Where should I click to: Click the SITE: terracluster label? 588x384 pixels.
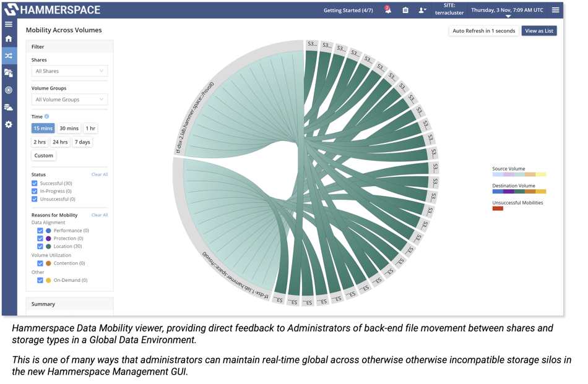pyautogui.click(x=449, y=9)
